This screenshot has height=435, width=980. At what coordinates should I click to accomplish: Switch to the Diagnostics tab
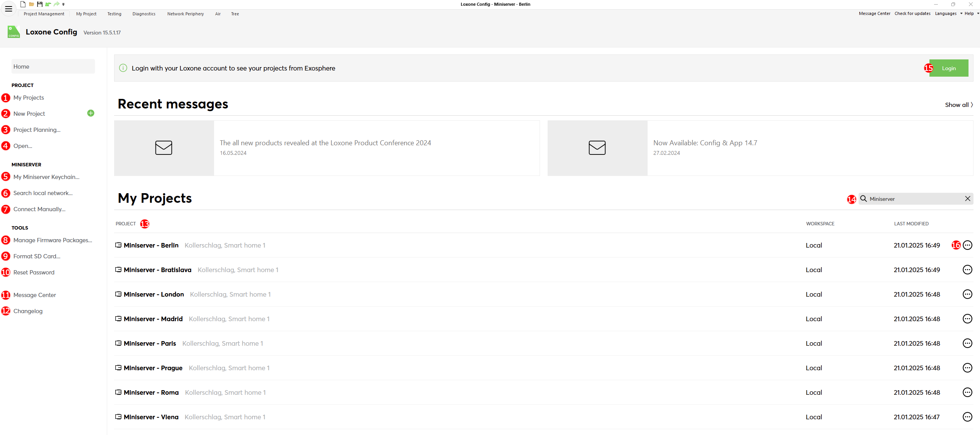coord(144,14)
